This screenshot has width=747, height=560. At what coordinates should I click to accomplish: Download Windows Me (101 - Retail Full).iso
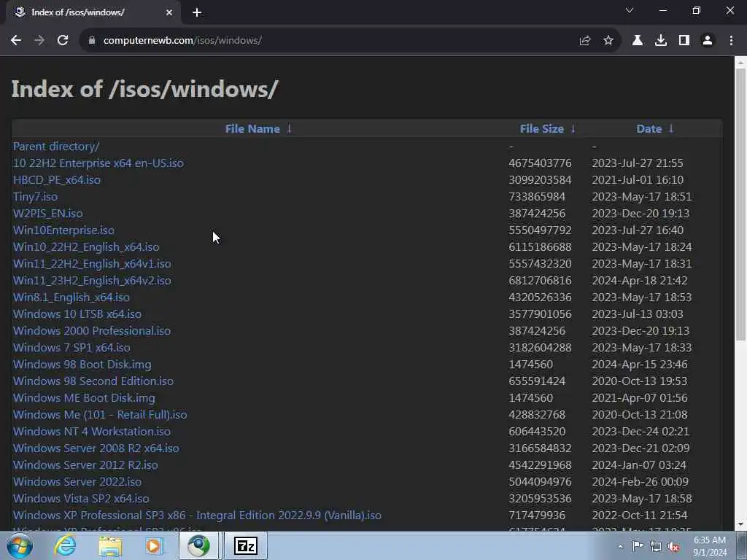[x=100, y=414]
